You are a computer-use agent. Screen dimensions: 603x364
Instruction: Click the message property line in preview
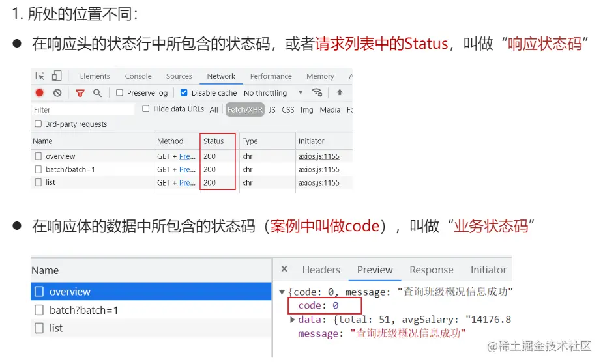click(381, 333)
